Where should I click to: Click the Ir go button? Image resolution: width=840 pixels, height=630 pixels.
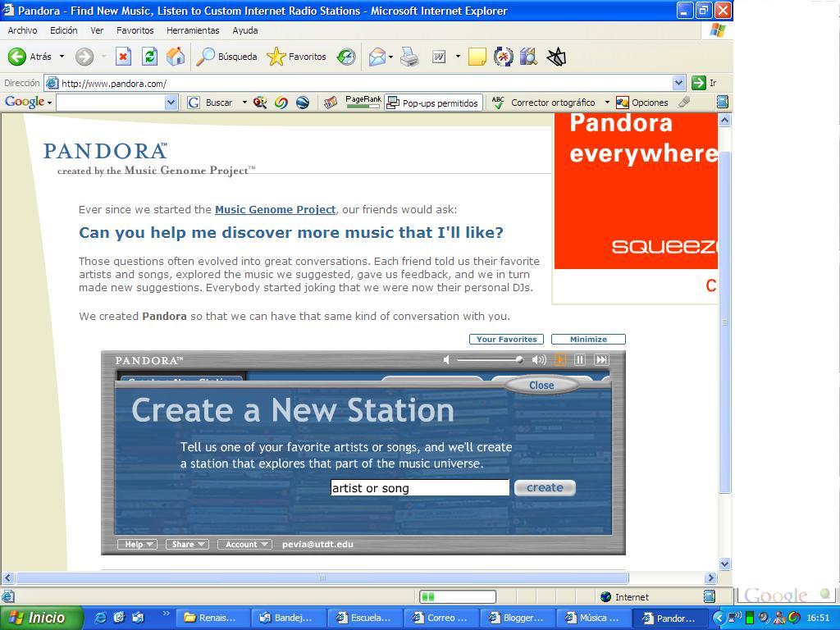(704, 83)
